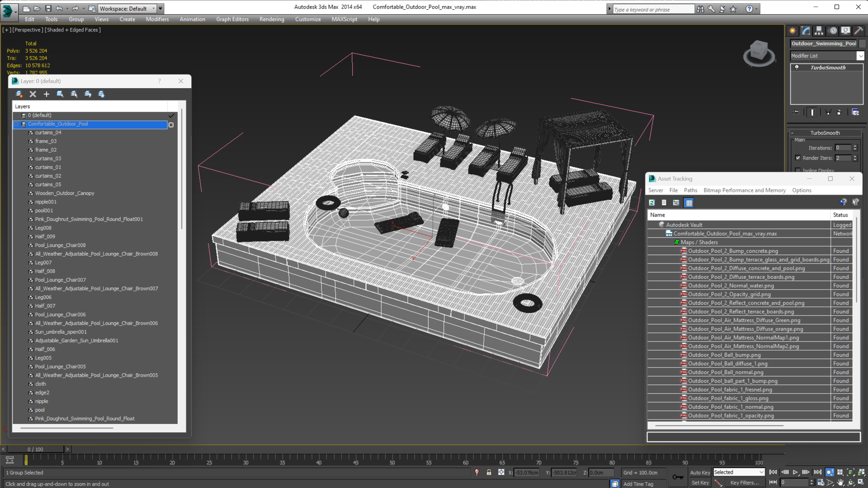Toggle current layer check for 0 (default)
The image size is (868, 488).
tap(171, 116)
